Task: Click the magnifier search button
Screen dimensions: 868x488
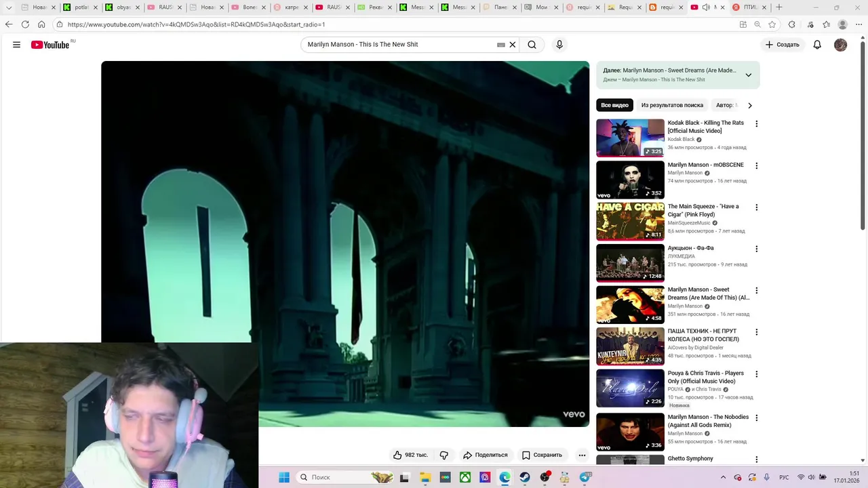Action: coord(532,45)
